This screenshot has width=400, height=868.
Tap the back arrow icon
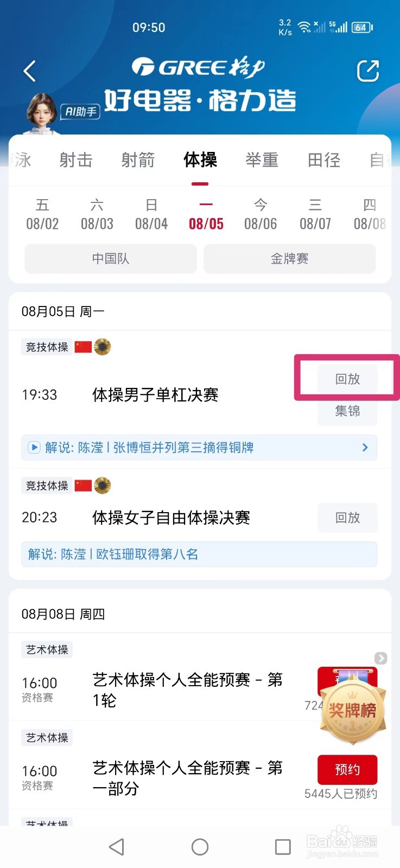[x=30, y=71]
